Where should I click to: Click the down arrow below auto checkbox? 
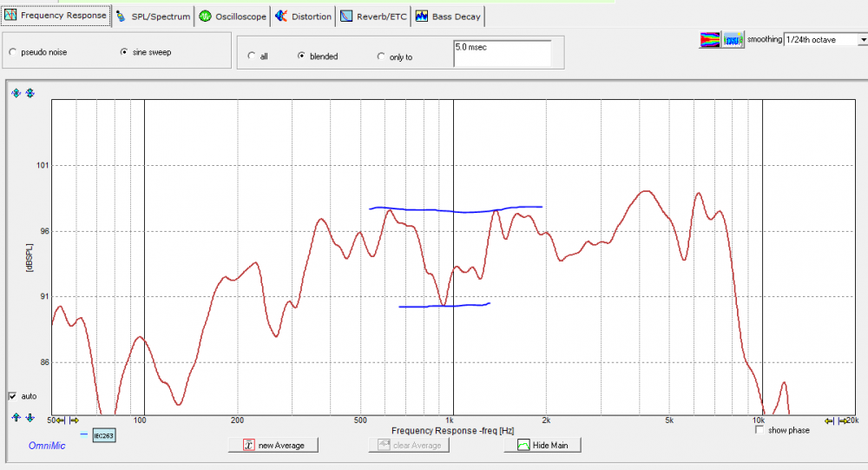30,418
